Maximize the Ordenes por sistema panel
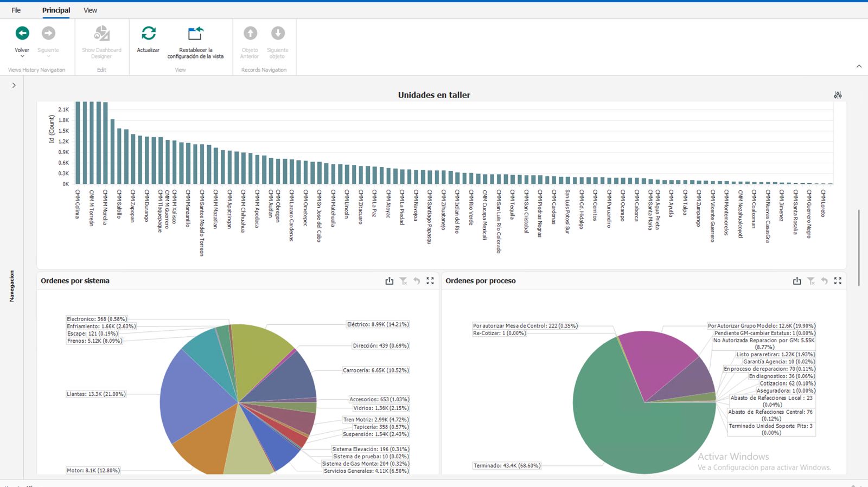 (430, 281)
